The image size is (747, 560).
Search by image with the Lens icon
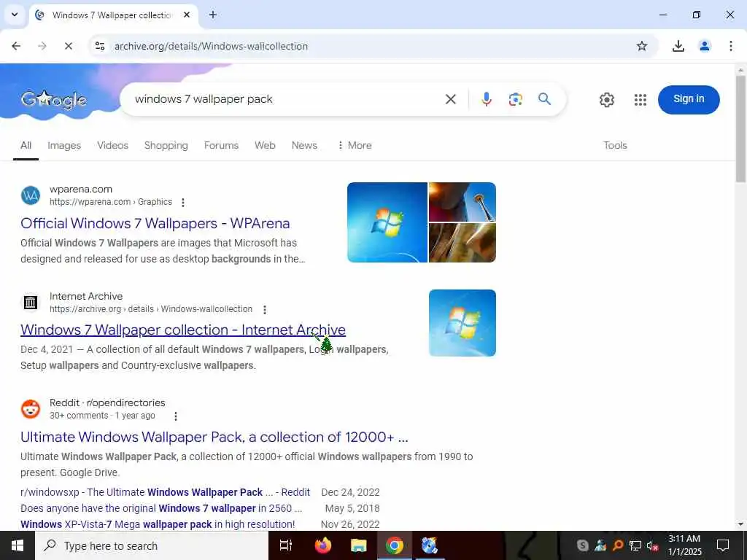click(516, 99)
